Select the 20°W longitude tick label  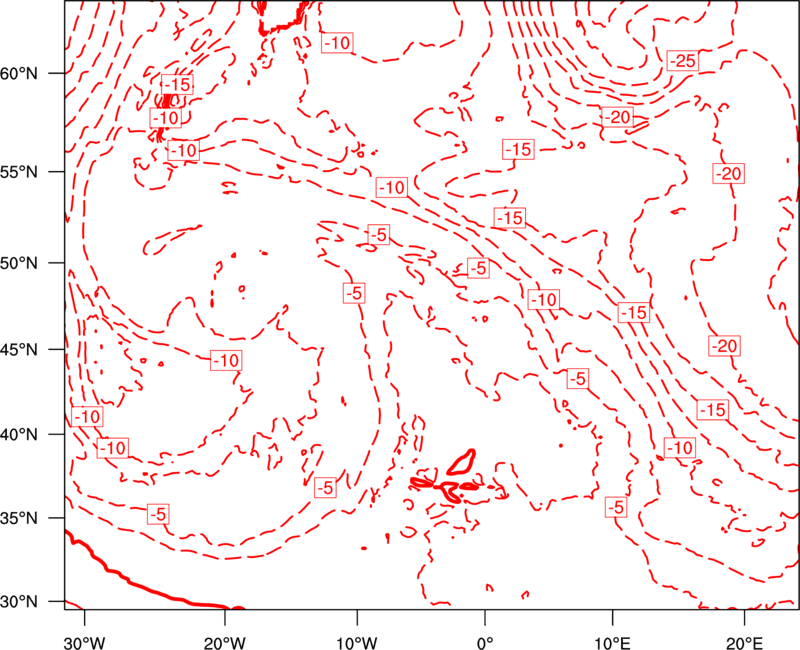pyautogui.click(x=225, y=642)
